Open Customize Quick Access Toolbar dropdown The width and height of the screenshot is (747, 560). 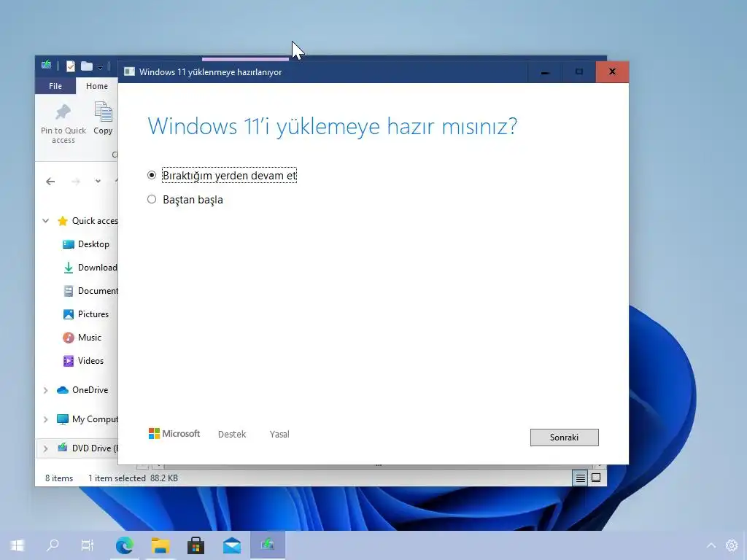[100, 66]
